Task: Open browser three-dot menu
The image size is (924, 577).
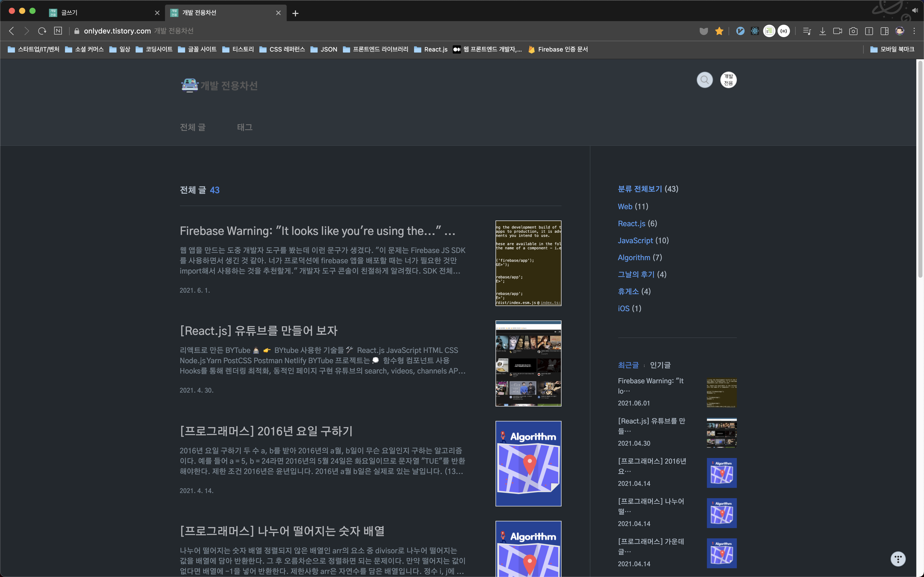Action: 914,31
